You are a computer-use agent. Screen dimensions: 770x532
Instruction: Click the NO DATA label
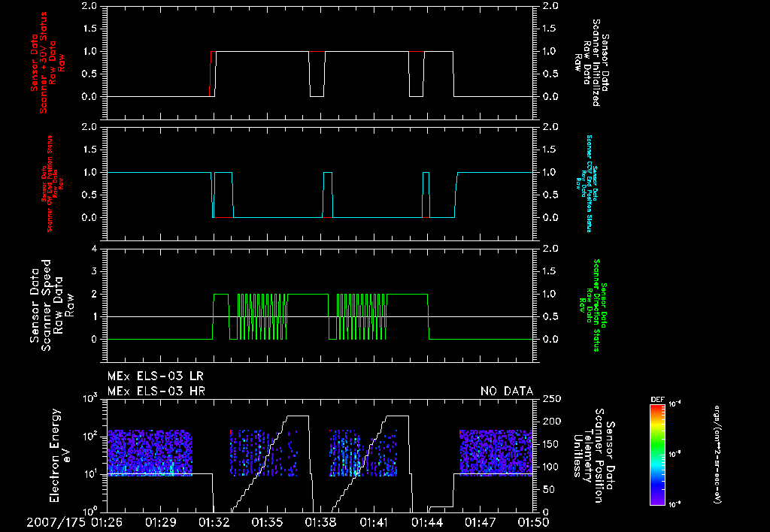pos(507,391)
